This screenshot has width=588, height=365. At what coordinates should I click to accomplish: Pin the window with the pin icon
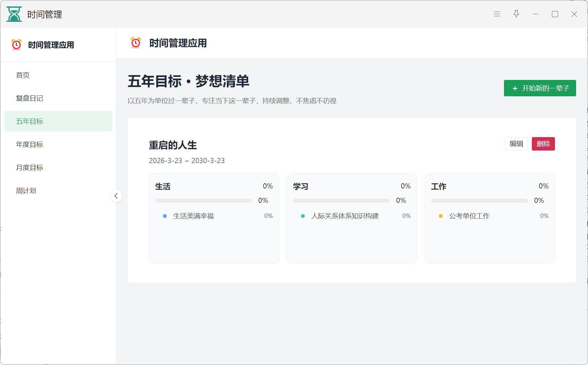516,14
